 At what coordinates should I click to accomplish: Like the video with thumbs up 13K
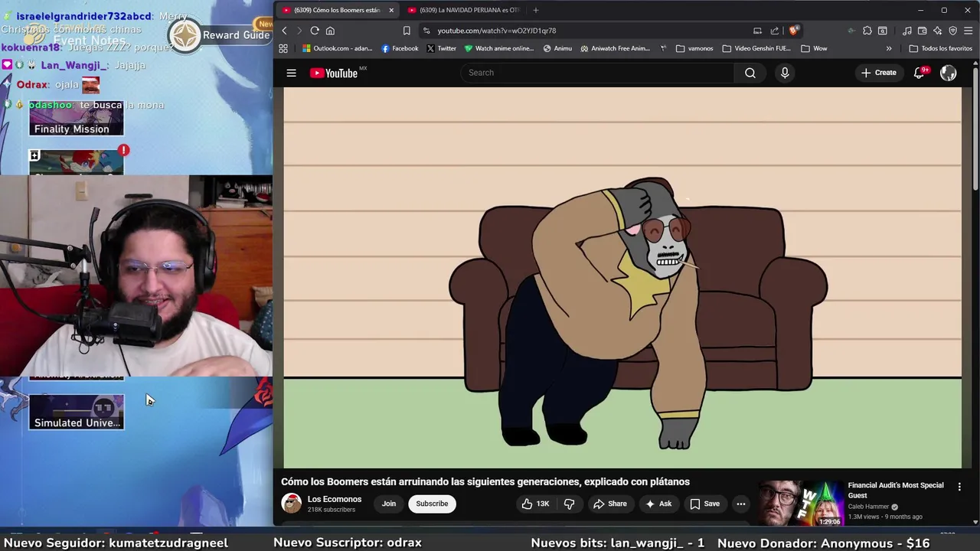(535, 504)
